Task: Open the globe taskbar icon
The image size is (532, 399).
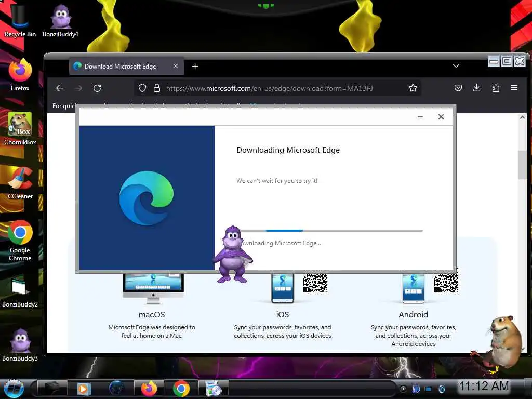Action: [x=117, y=389]
